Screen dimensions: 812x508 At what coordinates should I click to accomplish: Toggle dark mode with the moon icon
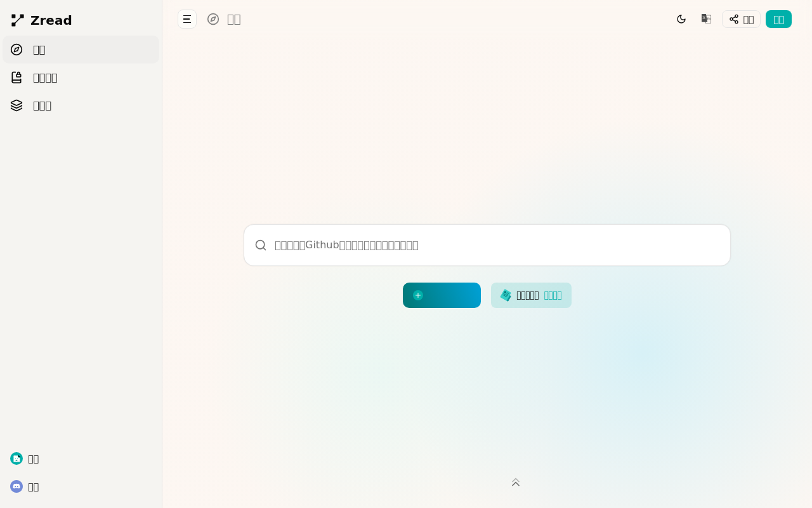(681, 19)
